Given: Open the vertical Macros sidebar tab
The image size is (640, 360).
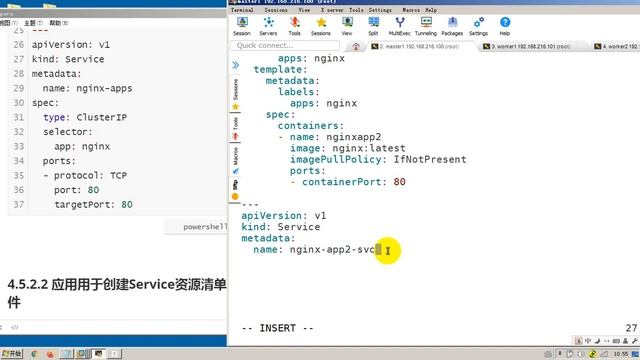Looking at the screenshot, I should point(236,160).
